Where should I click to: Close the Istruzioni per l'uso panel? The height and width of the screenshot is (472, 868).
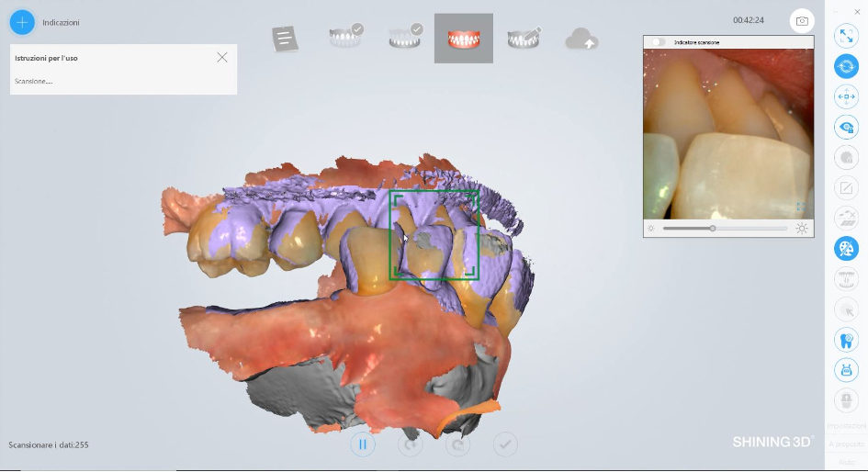(x=222, y=58)
